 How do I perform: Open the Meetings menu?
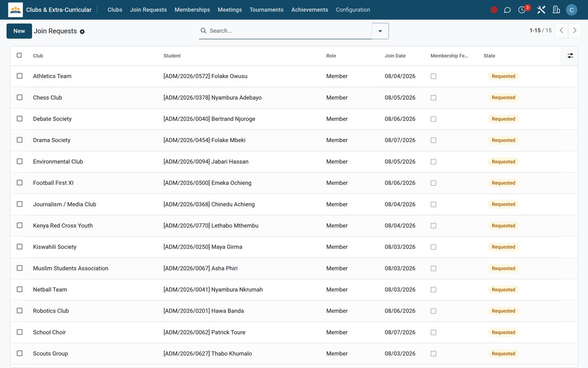coord(230,10)
